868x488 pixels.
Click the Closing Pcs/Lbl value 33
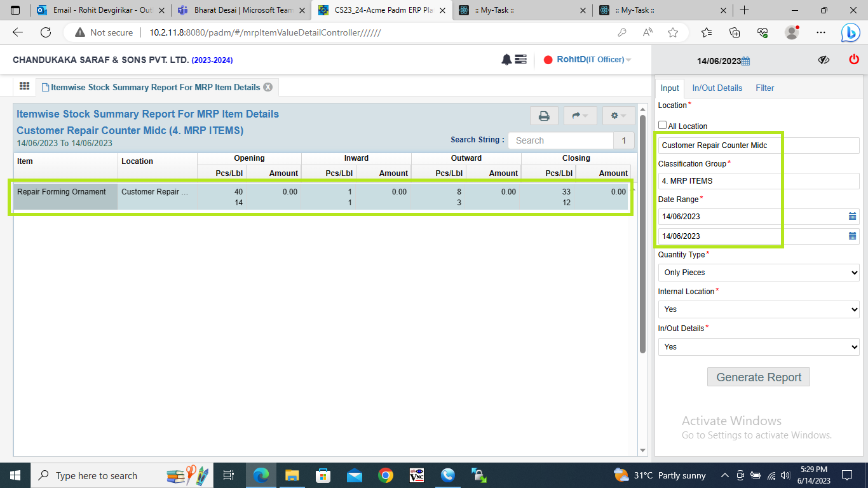[566, 191]
